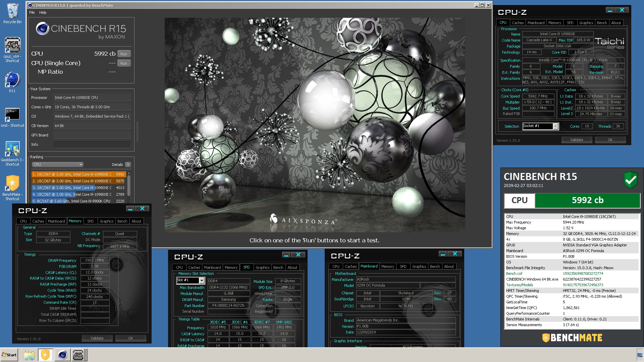Click the BenchMate green validation shield
Screen dimensions: 644x362
coord(631,180)
